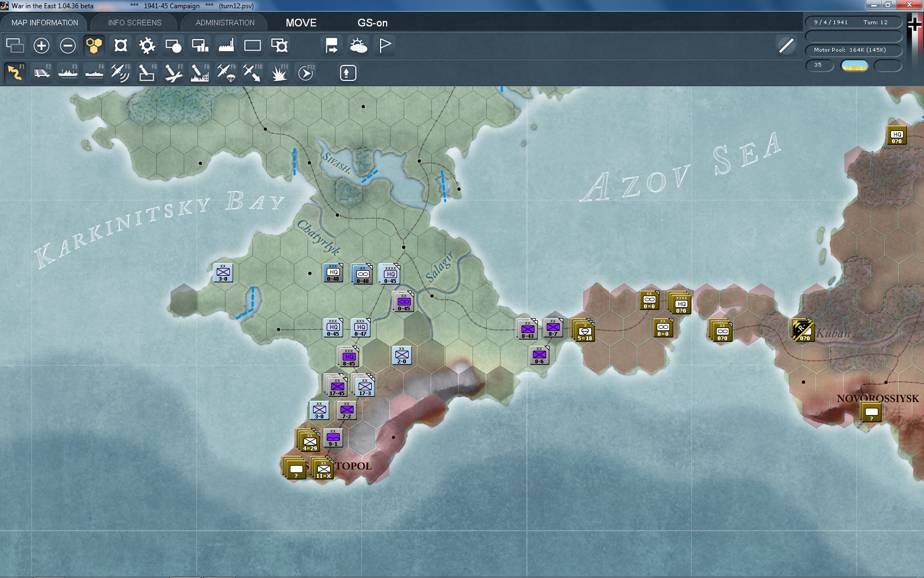Image resolution: width=924 pixels, height=578 pixels.
Task: Click the overlapping-rectangles map view icon
Action: tap(15, 45)
